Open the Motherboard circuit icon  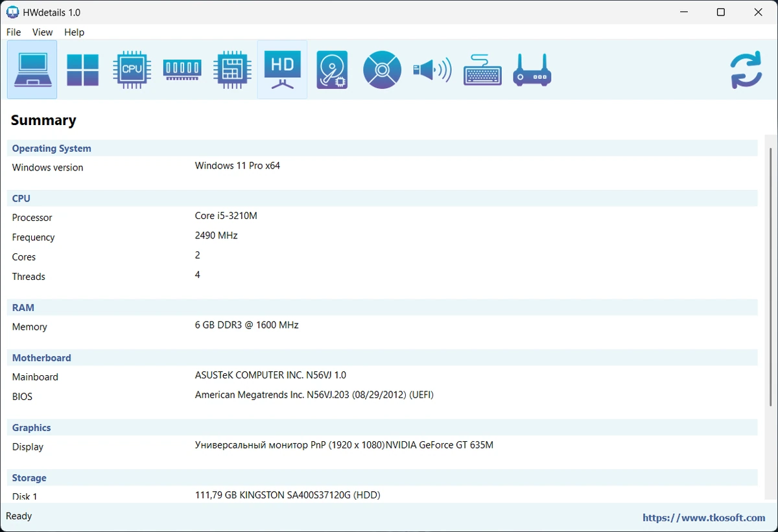pyautogui.click(x=232, y=70)
